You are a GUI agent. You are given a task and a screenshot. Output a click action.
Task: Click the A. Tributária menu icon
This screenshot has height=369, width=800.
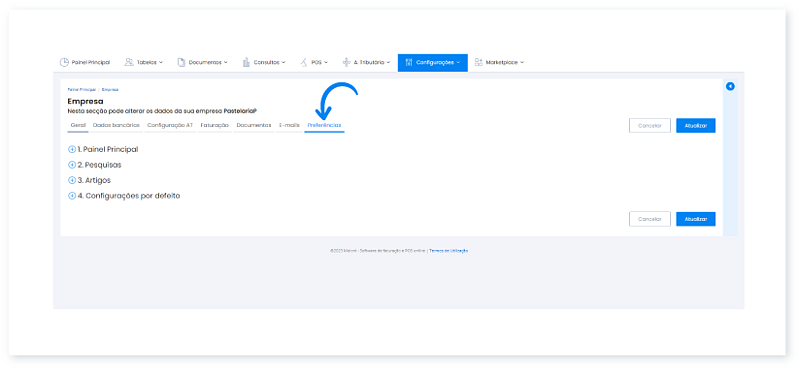346,62
